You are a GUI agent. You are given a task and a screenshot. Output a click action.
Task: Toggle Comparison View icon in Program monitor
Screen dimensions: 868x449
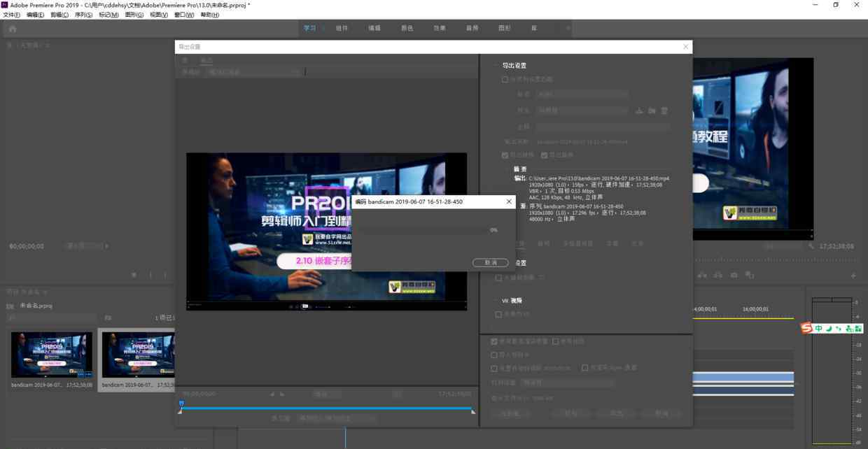click(x=750, y=275)
